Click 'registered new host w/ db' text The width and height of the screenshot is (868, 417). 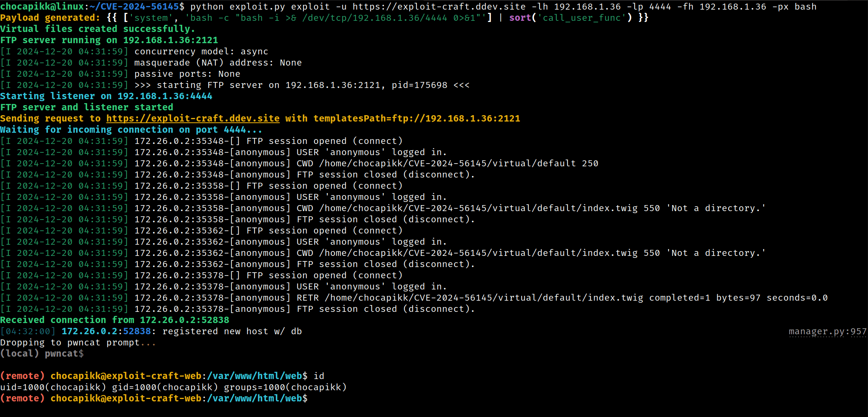(232, 331)
